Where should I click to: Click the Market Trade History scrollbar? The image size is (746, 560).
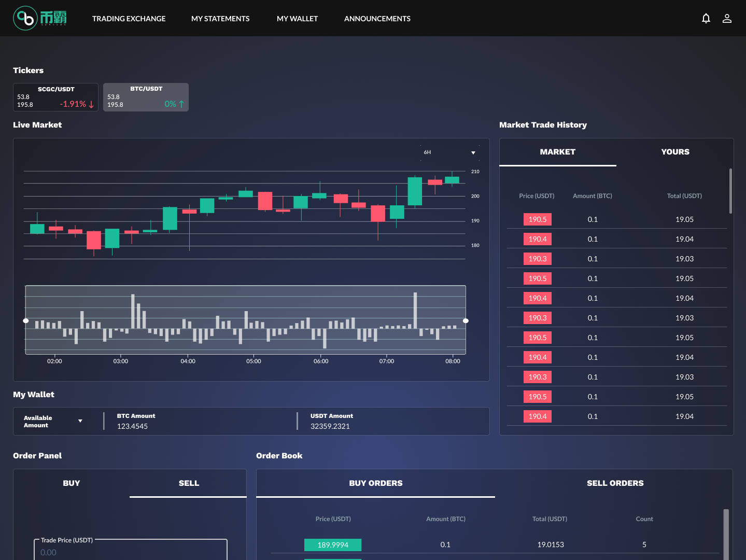point(730,191)
